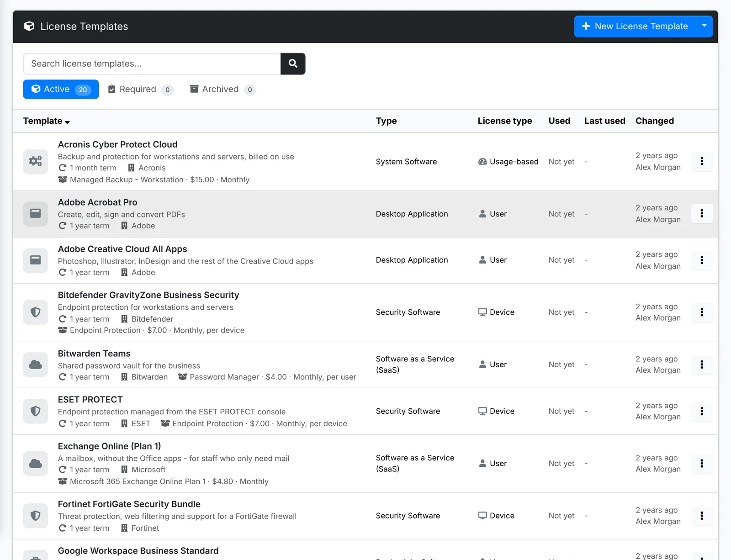
Task: Click the License Templates cube icon in header
Action: point(29,26)
